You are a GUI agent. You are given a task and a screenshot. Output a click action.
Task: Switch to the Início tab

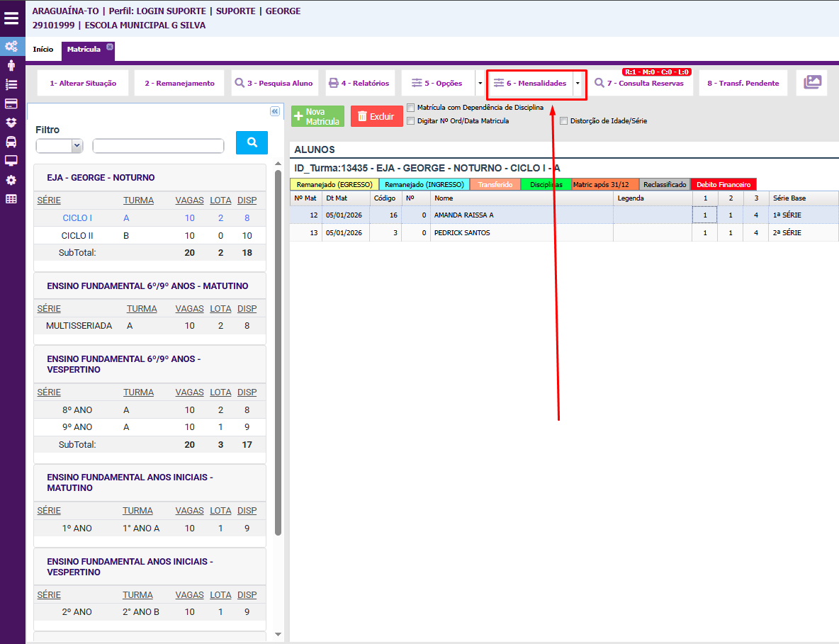point(43,50)
